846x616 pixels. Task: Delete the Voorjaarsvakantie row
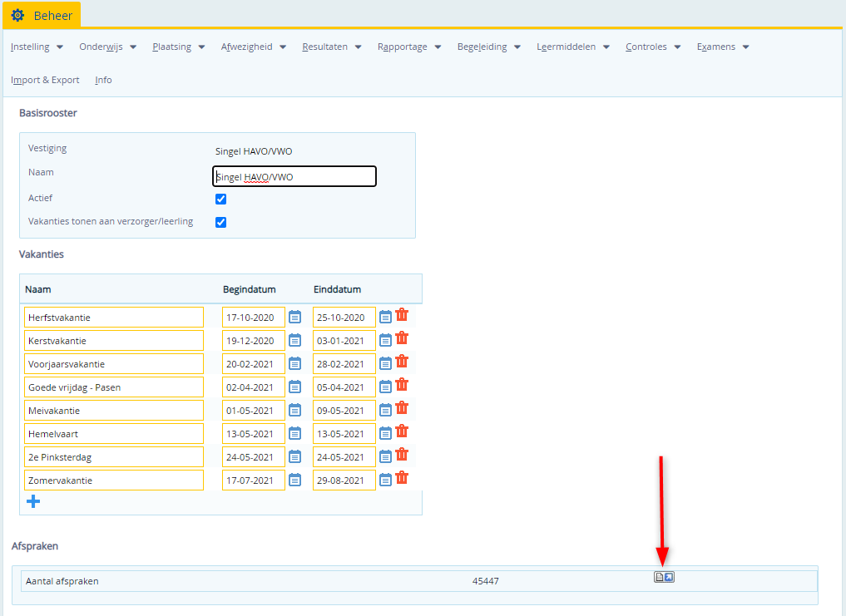tap(402, 362)
